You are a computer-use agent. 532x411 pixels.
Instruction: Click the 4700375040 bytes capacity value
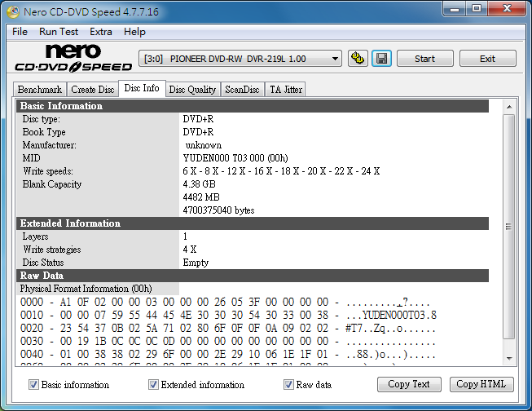[218, 210]
